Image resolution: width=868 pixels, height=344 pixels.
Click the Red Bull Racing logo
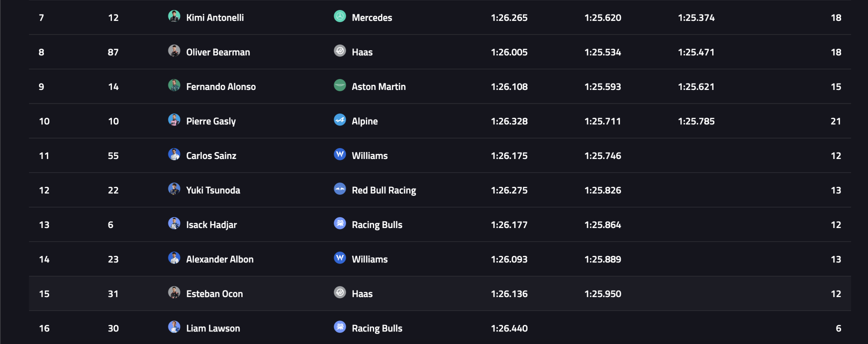[x=340, y=189]
